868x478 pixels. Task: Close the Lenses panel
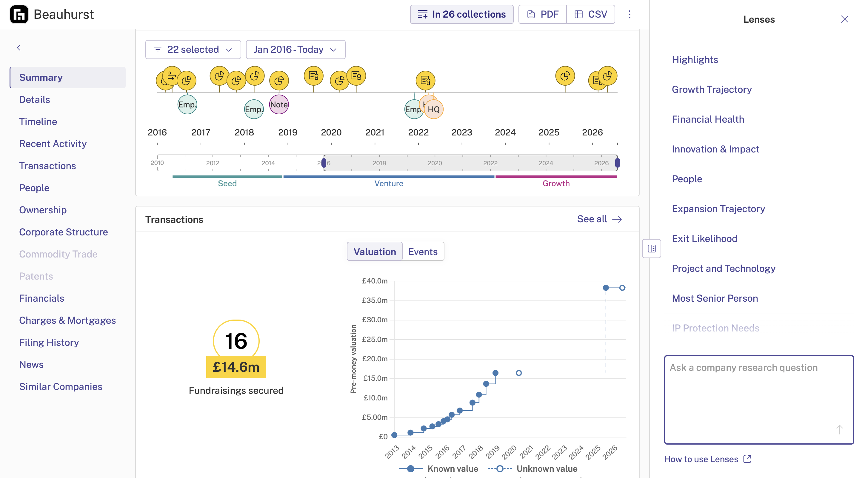(x=844, y=19)
